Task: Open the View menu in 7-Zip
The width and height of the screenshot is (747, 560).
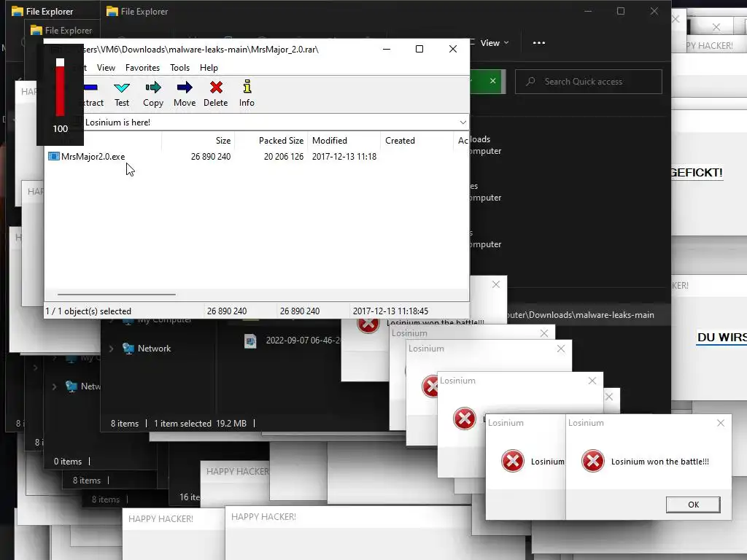Action: coord(106,68)
